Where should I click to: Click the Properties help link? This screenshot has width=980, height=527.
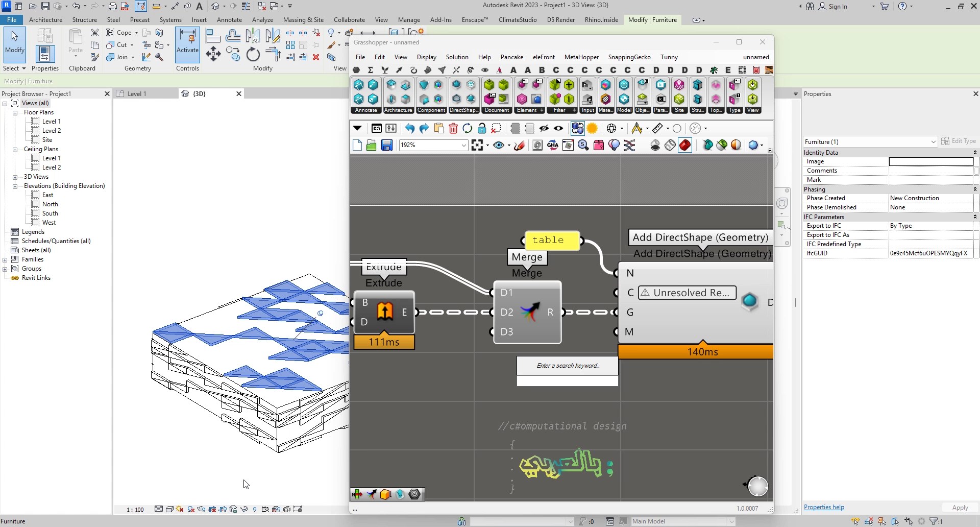(824, 507)
